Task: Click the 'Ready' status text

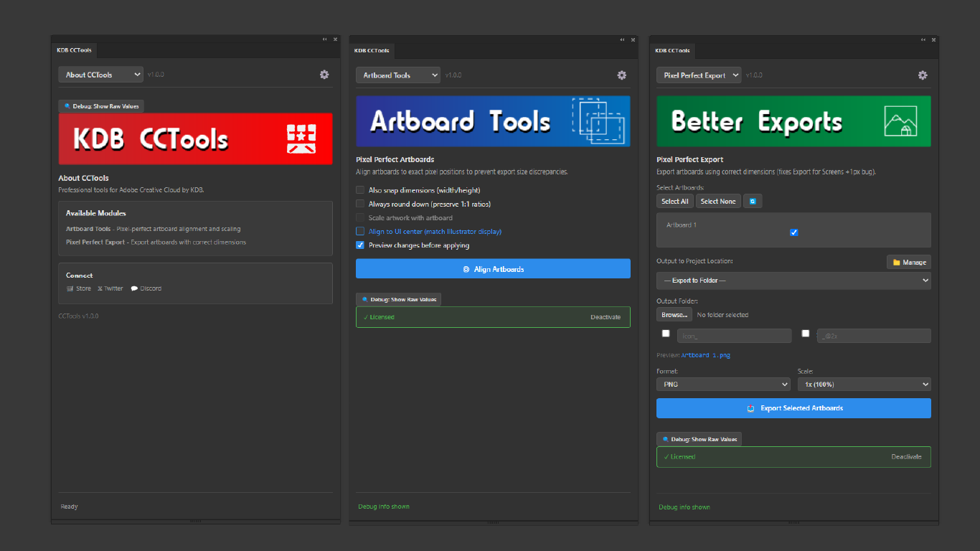Action: (x=70, y=507)
